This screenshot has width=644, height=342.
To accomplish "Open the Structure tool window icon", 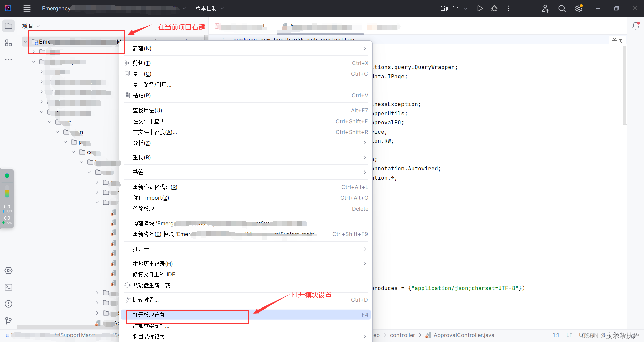I will (9, 43).
